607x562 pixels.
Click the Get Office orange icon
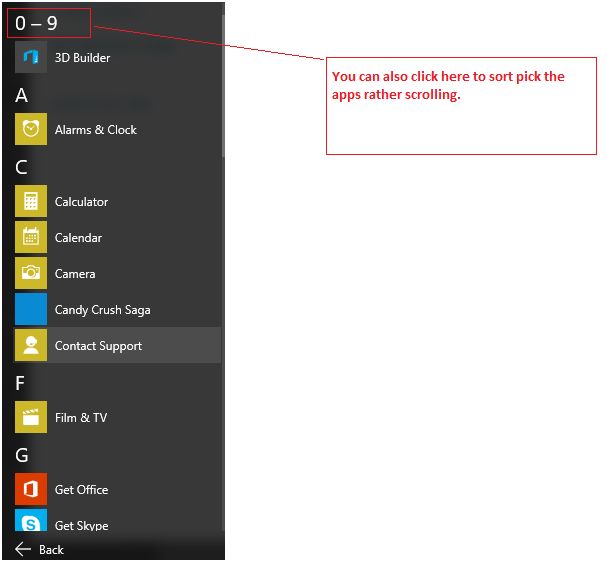31,489
